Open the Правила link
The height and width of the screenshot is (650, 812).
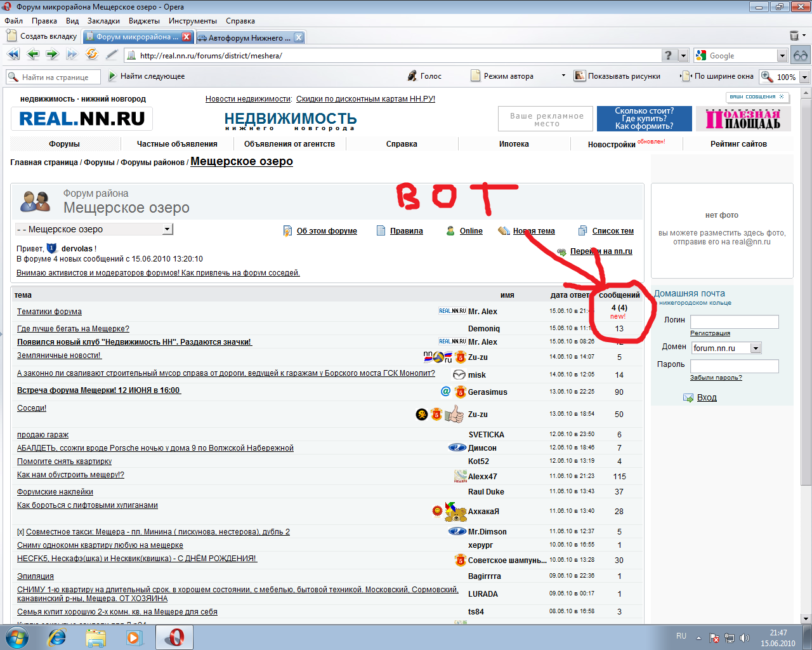point(406,231)
